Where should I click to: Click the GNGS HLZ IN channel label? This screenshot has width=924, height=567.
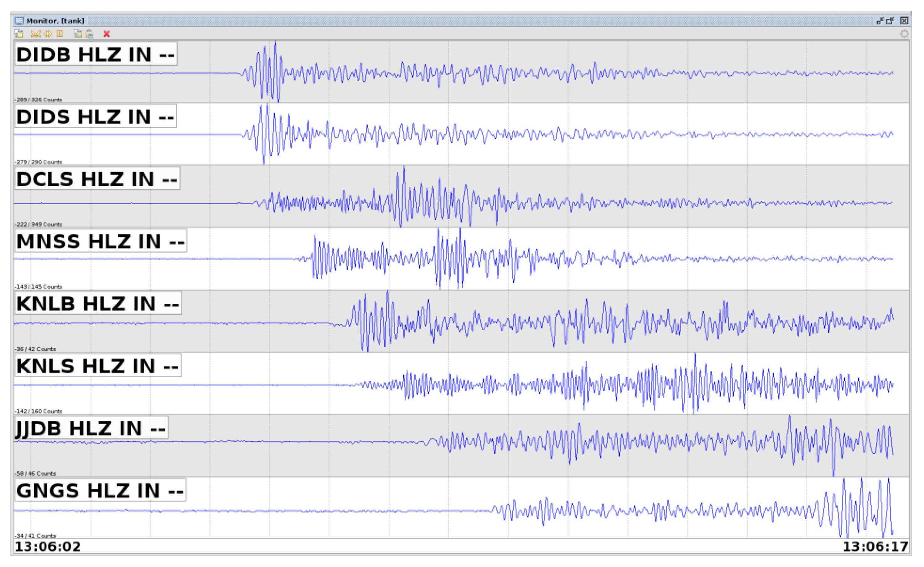click(x=100, y=490)
